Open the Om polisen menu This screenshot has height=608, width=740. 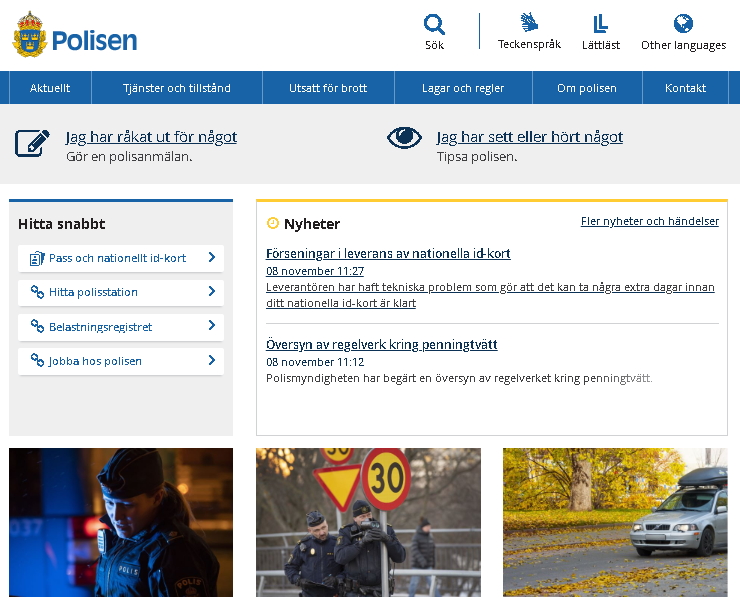587,88
